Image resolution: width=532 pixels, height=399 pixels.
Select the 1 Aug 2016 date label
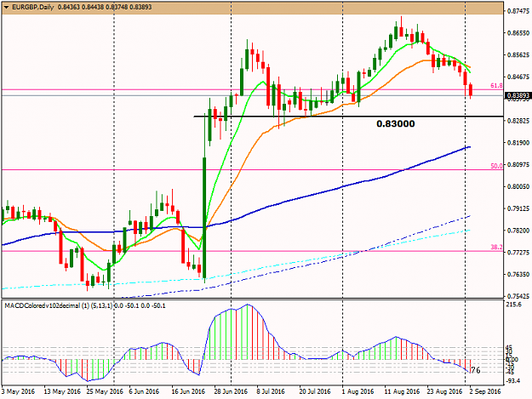(358, 391)
